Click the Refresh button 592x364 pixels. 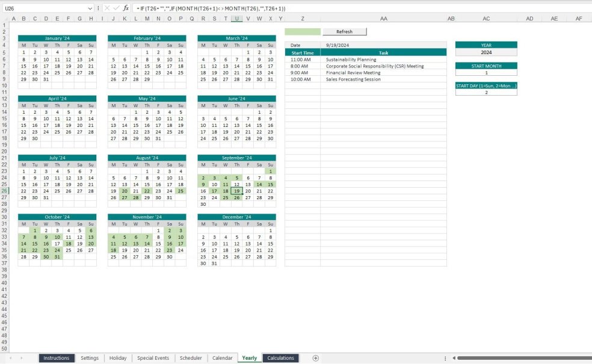(345, 31)
